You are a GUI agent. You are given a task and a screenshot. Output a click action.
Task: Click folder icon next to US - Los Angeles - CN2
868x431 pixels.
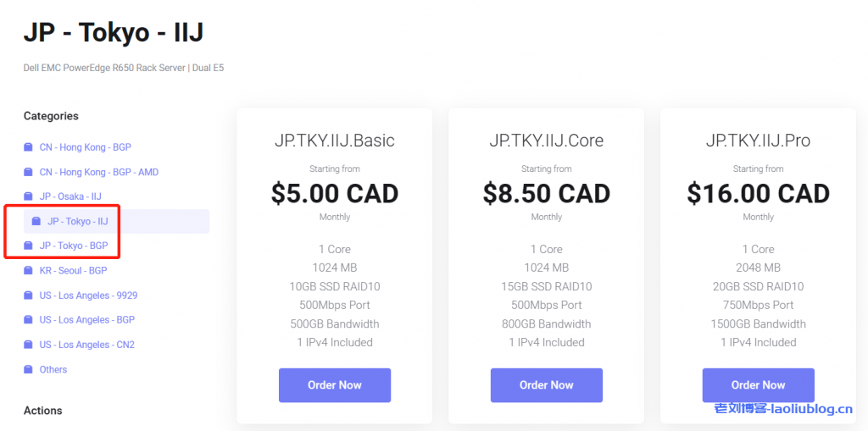click(28, 345)
